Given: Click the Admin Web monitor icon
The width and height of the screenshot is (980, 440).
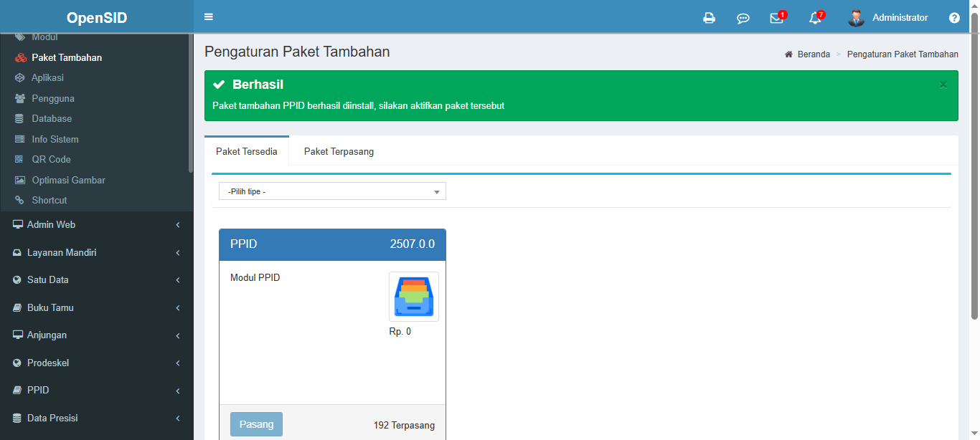Looking at the screenshot, I should pyautogui.click(x=18, y=225).
